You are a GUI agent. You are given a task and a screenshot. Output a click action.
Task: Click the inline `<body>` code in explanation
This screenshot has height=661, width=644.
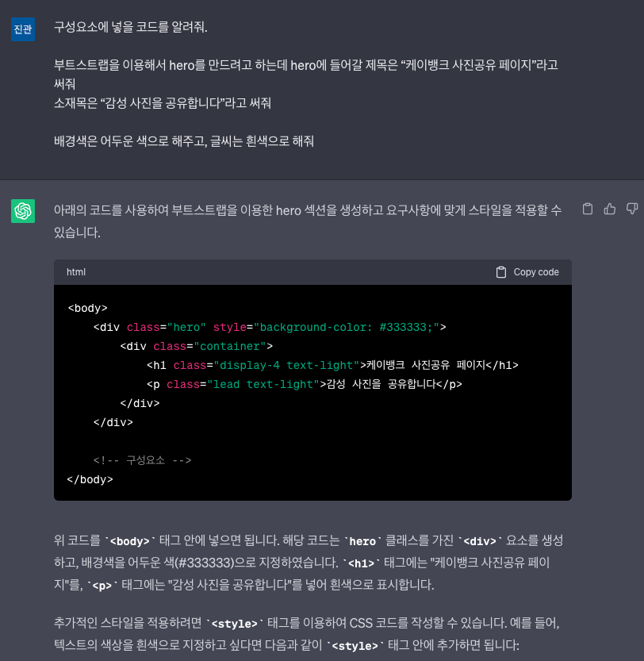click(x=130, y=541)
